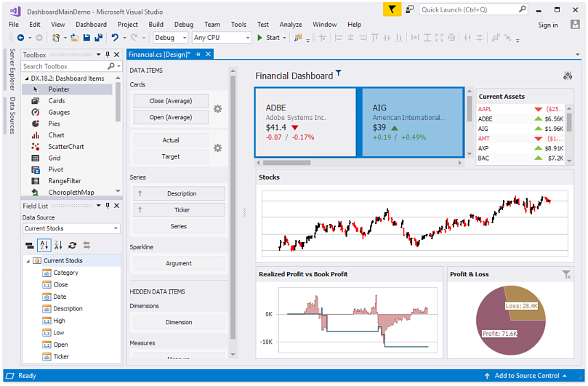Open the Tools menu
This screenshot has height=386, width=588.
coord(238,25)
